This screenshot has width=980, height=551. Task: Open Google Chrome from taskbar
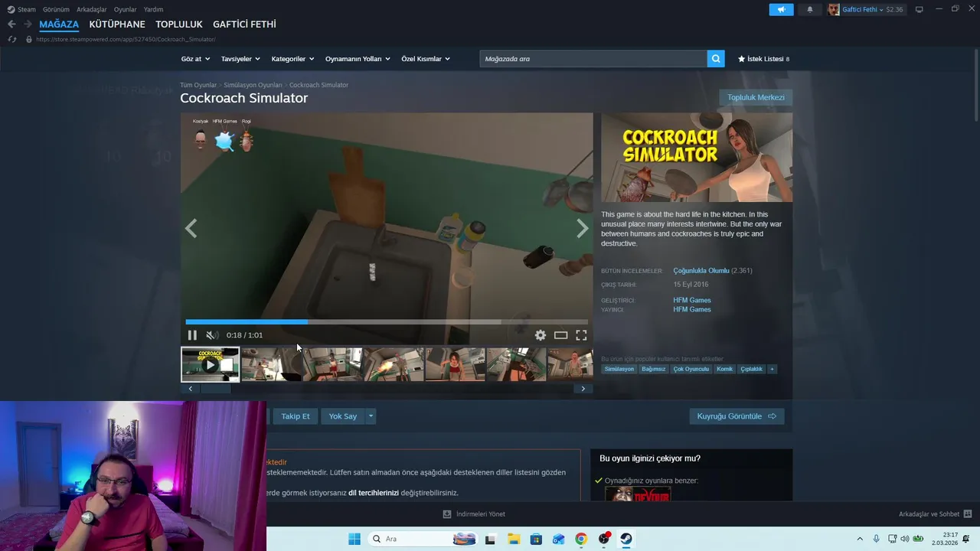[x=581, y=539]
